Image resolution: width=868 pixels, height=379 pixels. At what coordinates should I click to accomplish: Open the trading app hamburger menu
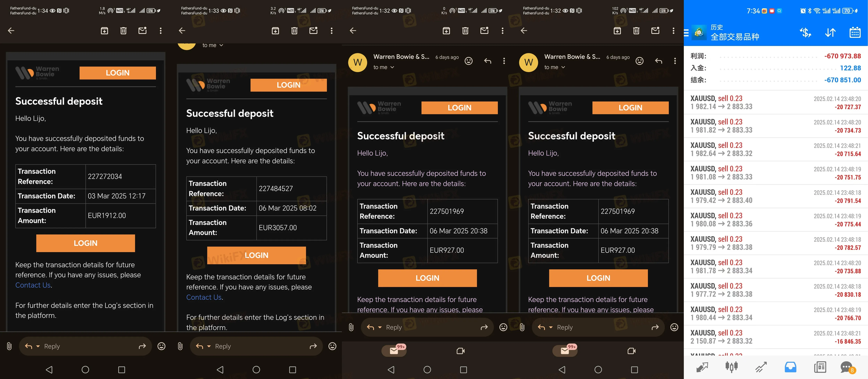pyautogui.click(x=686, y=33)
